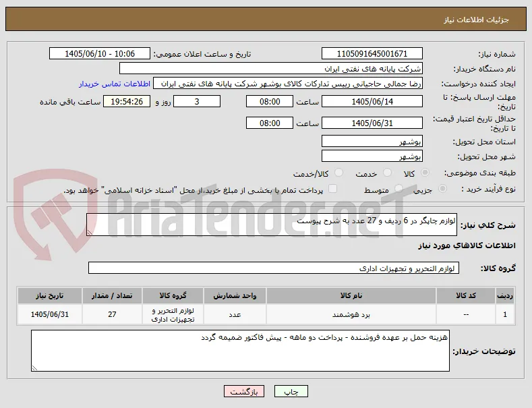Select the جزیی purchase type radio

pyautogui.click(x=442, y=188)
